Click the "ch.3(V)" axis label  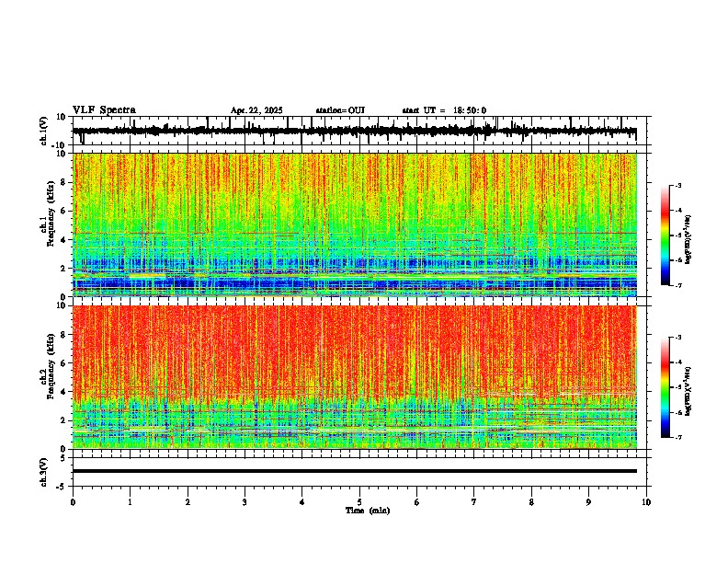[44, 472]
